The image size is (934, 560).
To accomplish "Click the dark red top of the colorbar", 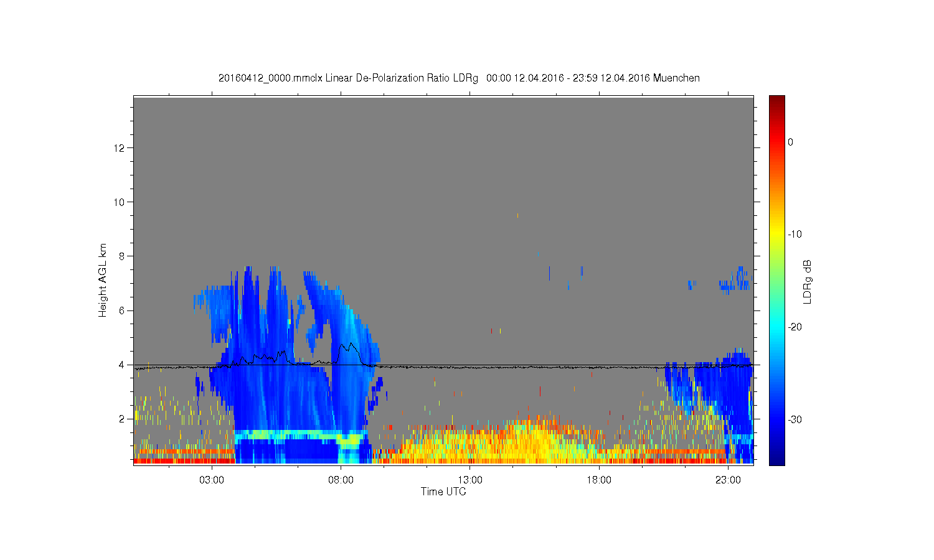I will [776, 101].
